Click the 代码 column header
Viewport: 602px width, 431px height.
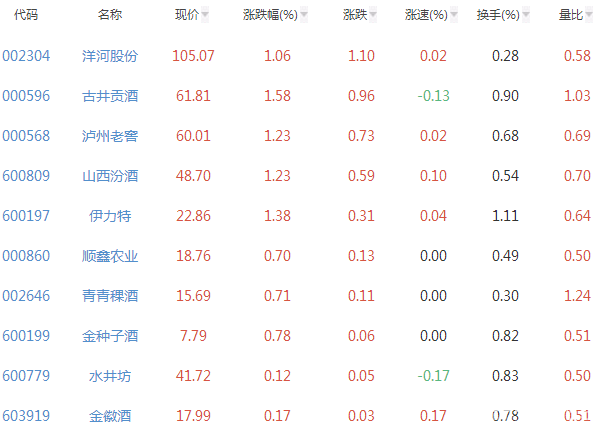[x=26, y=15]
